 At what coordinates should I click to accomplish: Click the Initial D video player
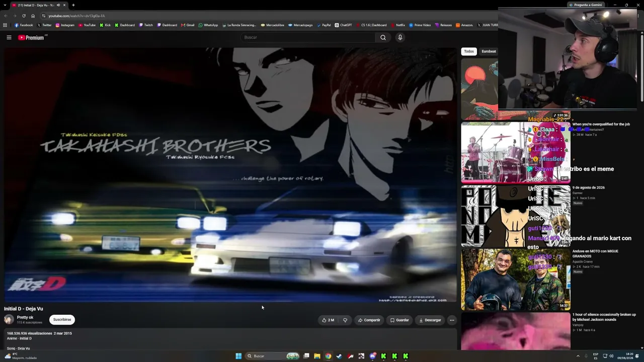coord(230,175)
